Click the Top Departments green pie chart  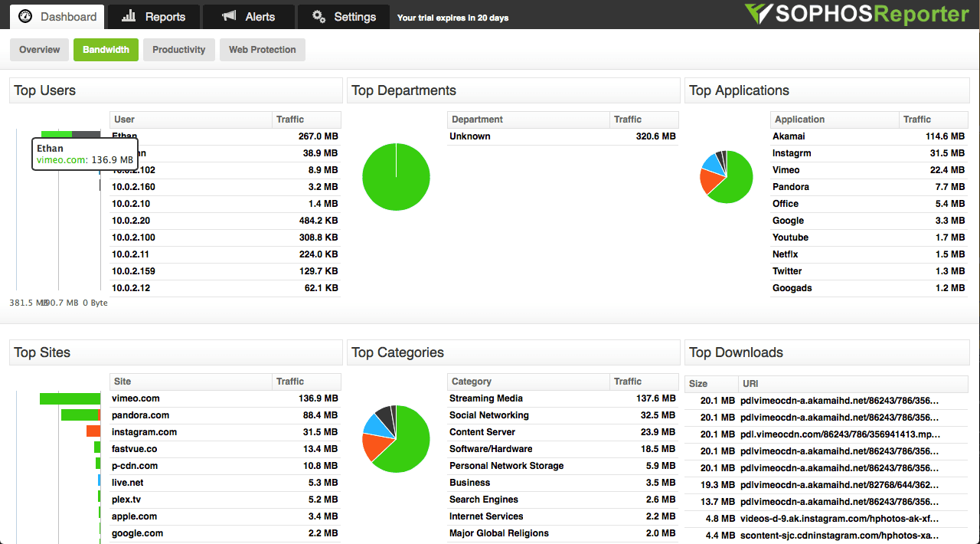396,177
